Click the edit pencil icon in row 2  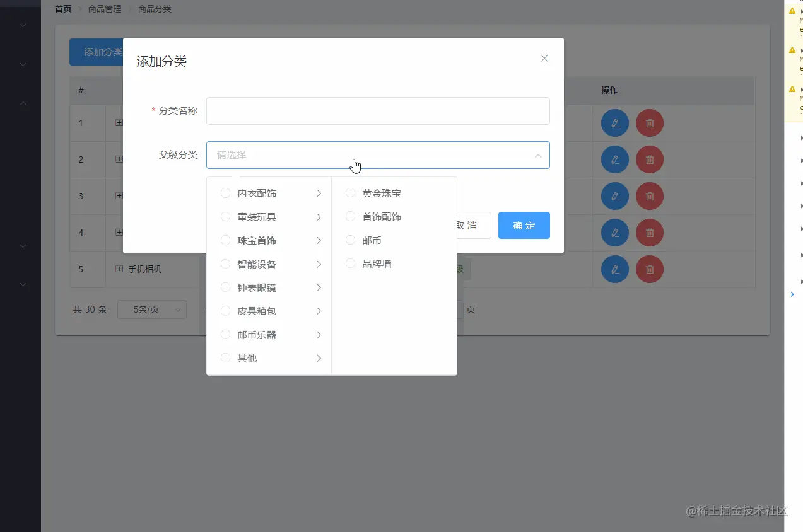(x=614, y=159)
